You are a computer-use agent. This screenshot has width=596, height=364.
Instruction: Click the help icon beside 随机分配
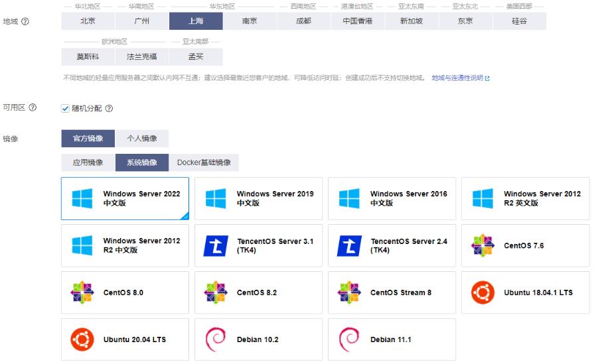tap(109, 108)
